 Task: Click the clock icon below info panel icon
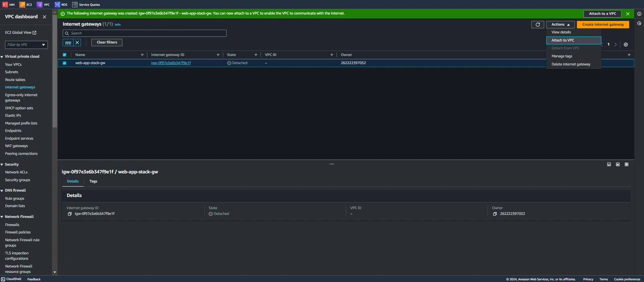point(639,23)
